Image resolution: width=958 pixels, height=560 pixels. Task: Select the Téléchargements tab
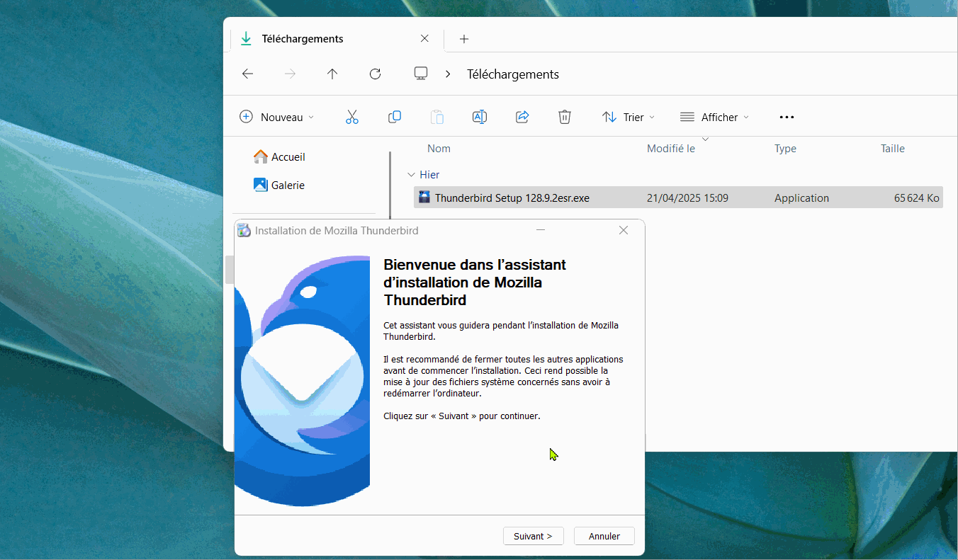coord(337,39)
